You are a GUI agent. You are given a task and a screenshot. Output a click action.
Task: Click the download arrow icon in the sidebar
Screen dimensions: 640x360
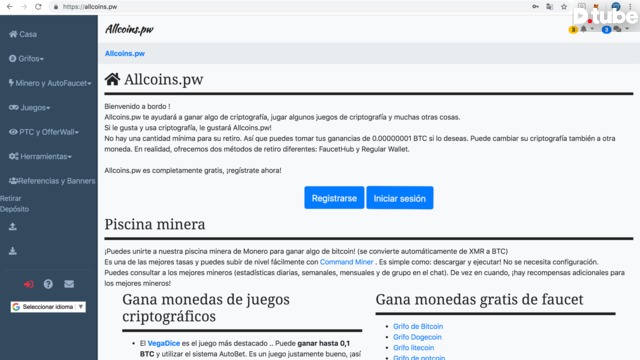coord(13,251)
